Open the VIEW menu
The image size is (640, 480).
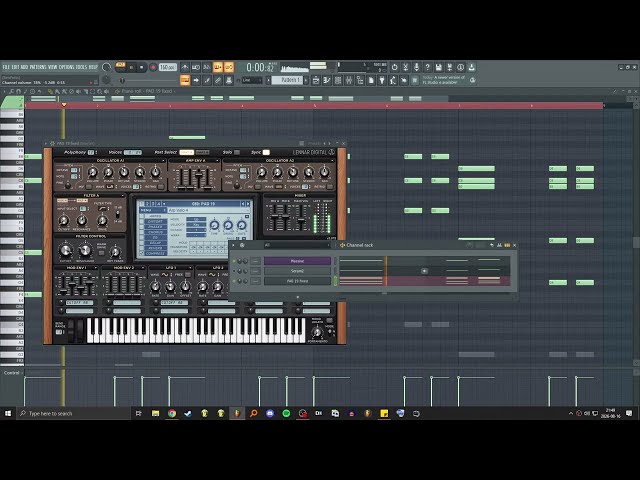(x=53, y=67)
